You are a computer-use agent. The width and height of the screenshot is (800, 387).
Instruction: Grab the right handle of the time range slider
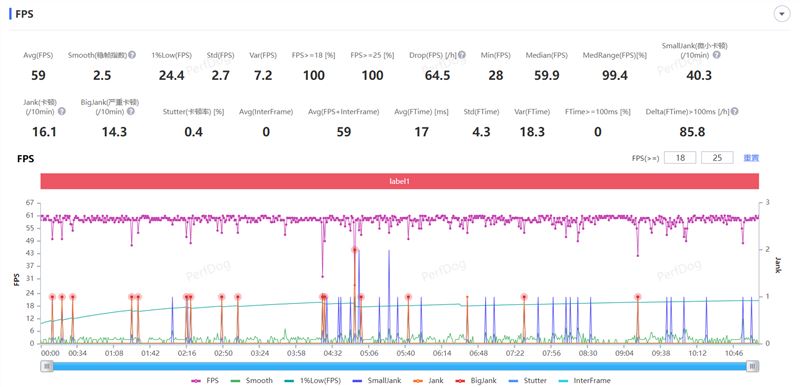[x=753, y=366]
